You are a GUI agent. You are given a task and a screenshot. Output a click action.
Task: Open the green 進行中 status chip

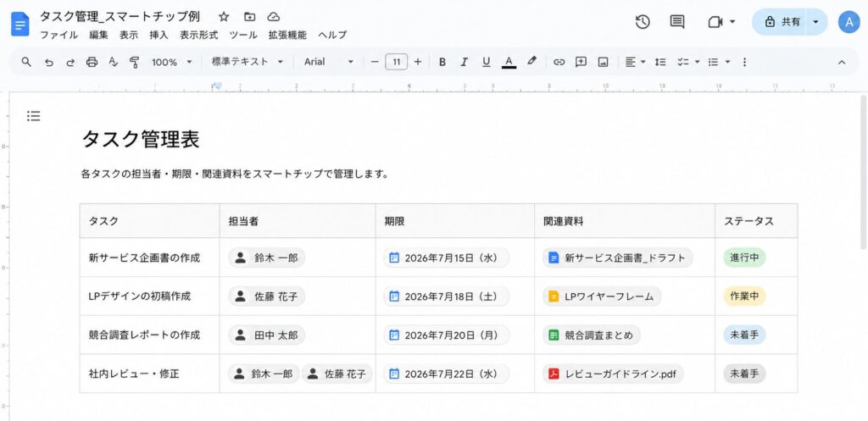744,258
